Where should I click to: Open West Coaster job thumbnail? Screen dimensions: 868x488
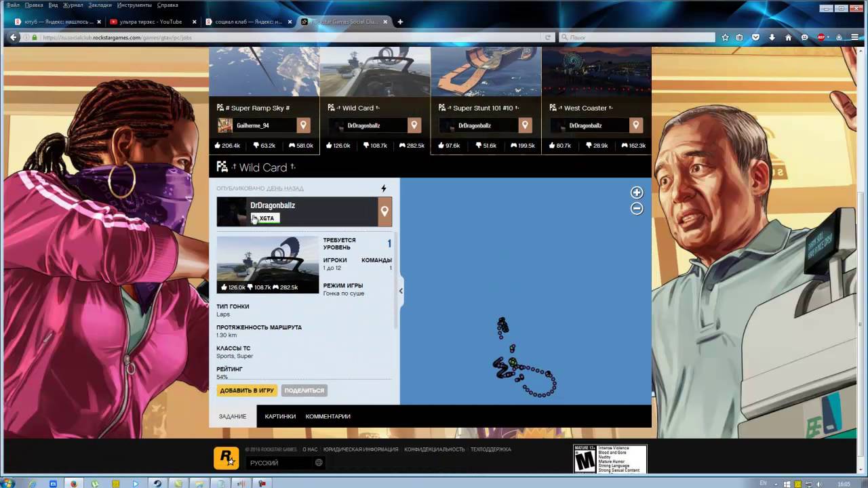tap(597, 72)
